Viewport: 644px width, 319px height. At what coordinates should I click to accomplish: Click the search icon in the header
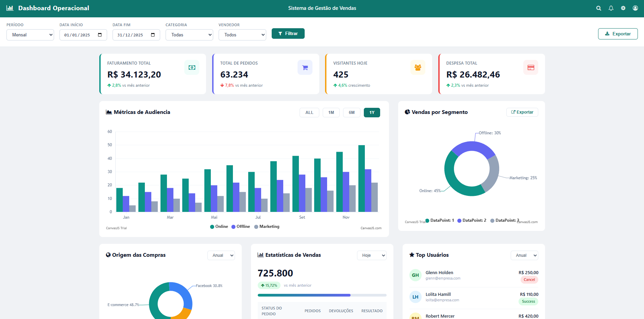pos(599,8)
